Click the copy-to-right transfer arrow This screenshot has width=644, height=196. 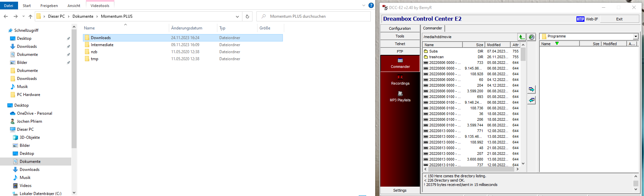pyautogui.click(x=531, y=89)
